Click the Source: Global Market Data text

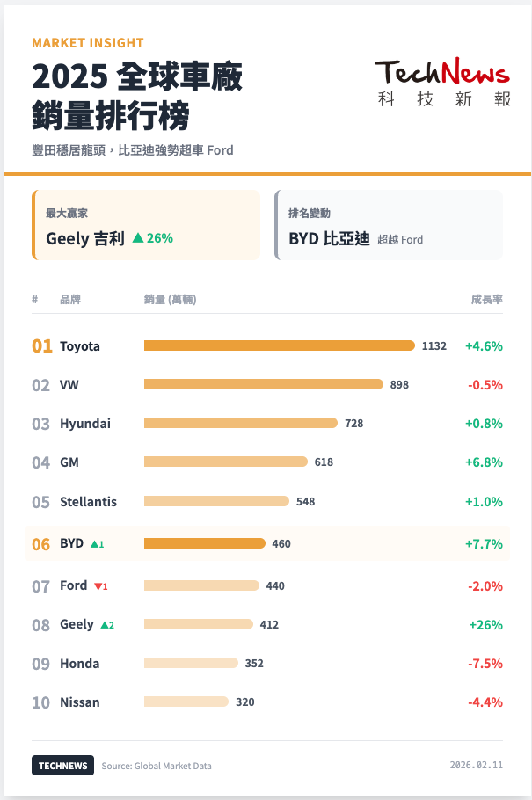point(157,766)
